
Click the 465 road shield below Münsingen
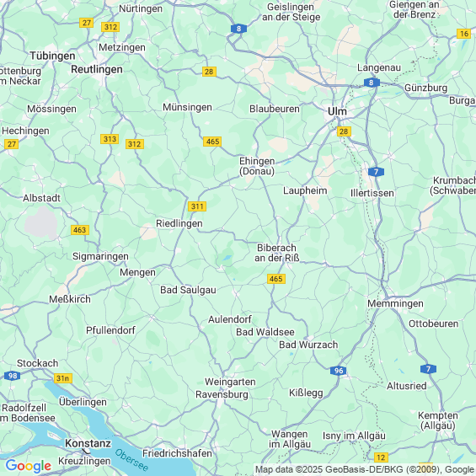[212, 142]
